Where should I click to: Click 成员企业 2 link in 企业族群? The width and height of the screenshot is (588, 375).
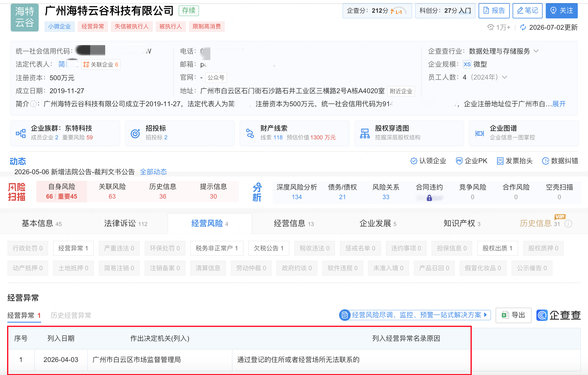point(45,137)
